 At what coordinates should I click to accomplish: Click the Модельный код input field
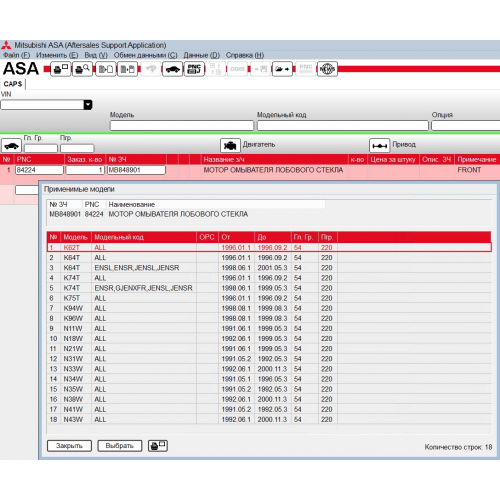(343, 126)
